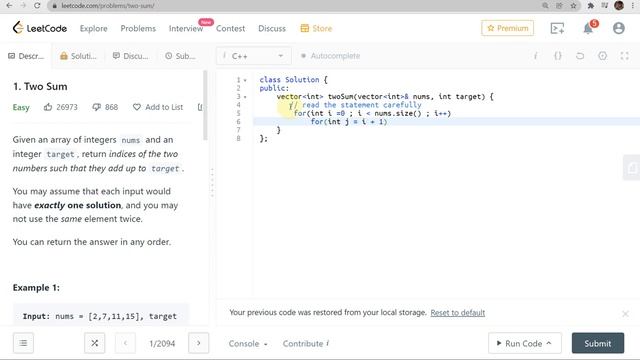Click the editor info icon
The height and width of the screenshot is (360, 640).
pyautogui.click(x=535, y=56)
